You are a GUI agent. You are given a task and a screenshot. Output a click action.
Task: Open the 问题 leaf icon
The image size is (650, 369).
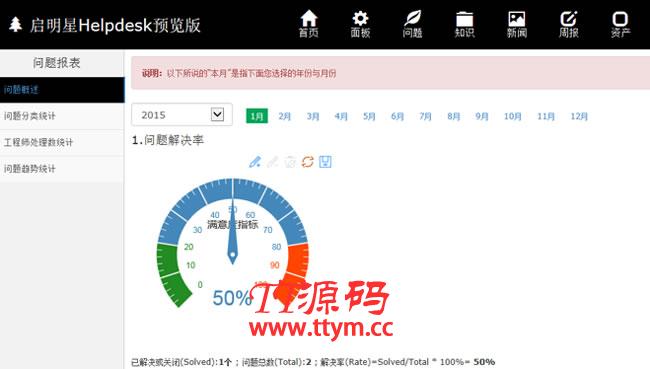[x=412, y=24]
